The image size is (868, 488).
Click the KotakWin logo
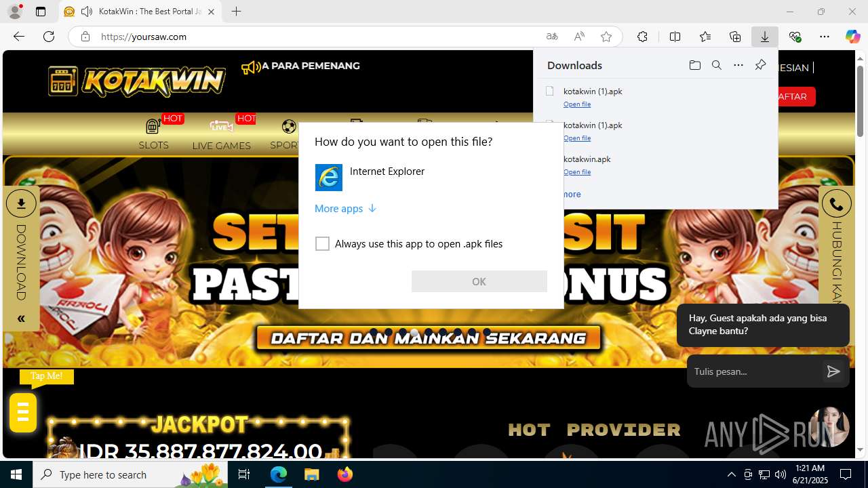137,82
